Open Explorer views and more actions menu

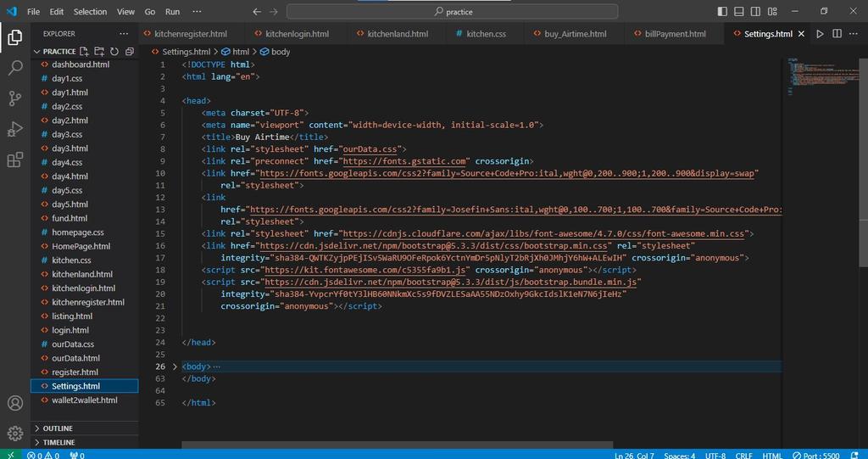coord(124,34)
